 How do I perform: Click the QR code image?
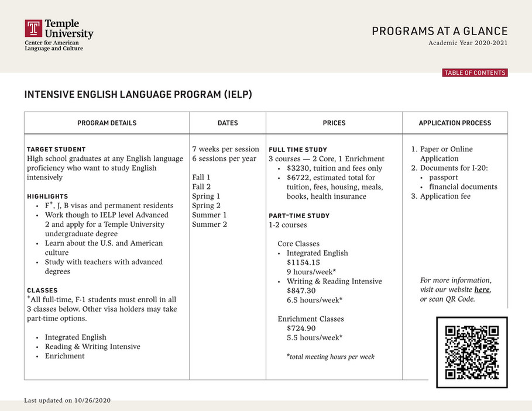[472, 353]
